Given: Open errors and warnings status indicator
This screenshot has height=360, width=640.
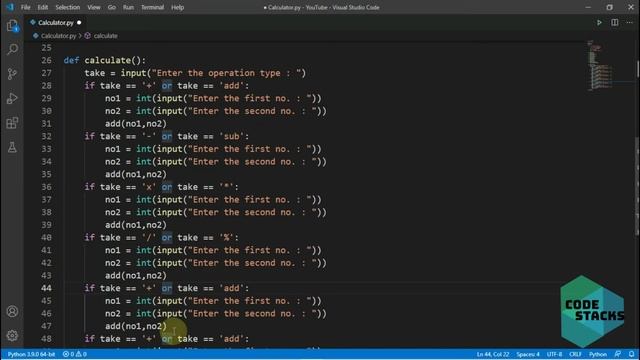Looking at the screenshot, I should [74, 354].
